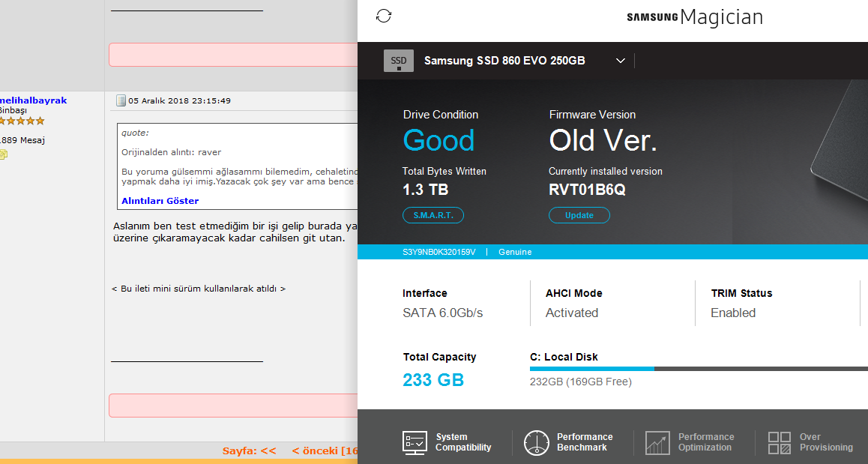Click AHCI Mode Activated value
This screenshot has width=868, height=464.
pos(572,313)
